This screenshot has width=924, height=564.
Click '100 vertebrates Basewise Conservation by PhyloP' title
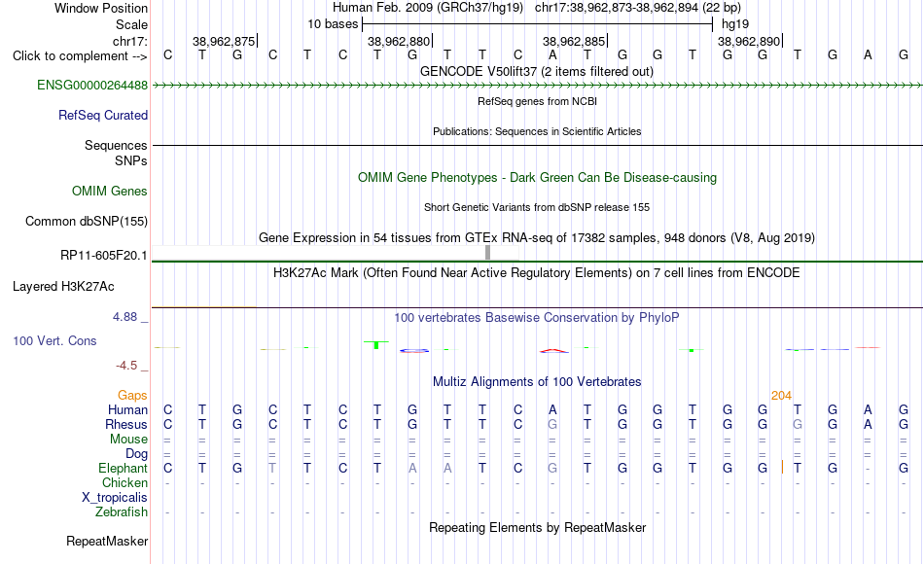537,318
